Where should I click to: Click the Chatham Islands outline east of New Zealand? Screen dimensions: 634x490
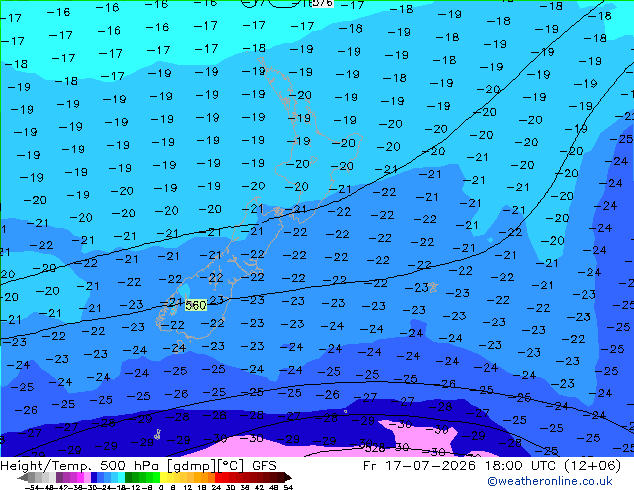pyautogui.click(x=433, y=287)
